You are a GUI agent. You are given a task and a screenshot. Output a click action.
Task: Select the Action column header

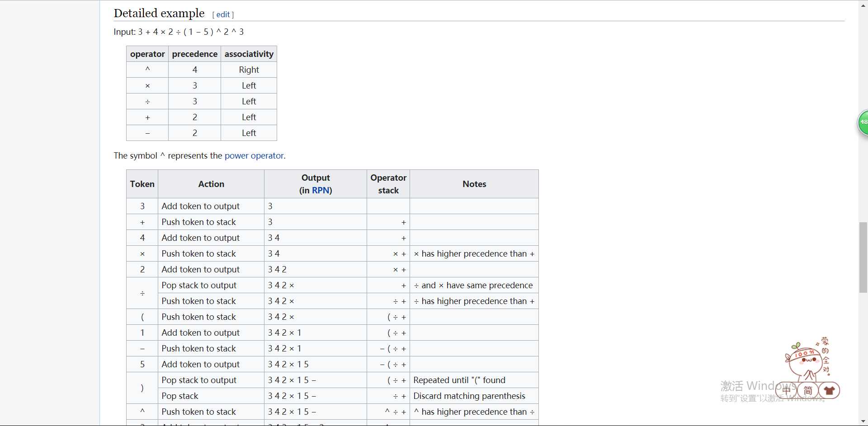(x=211, y=184)
